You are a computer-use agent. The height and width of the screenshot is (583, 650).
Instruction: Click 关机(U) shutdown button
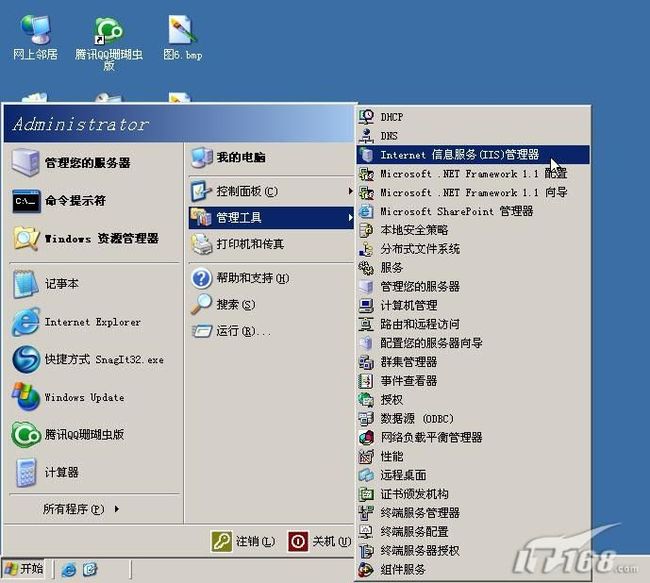pos(320,542)
